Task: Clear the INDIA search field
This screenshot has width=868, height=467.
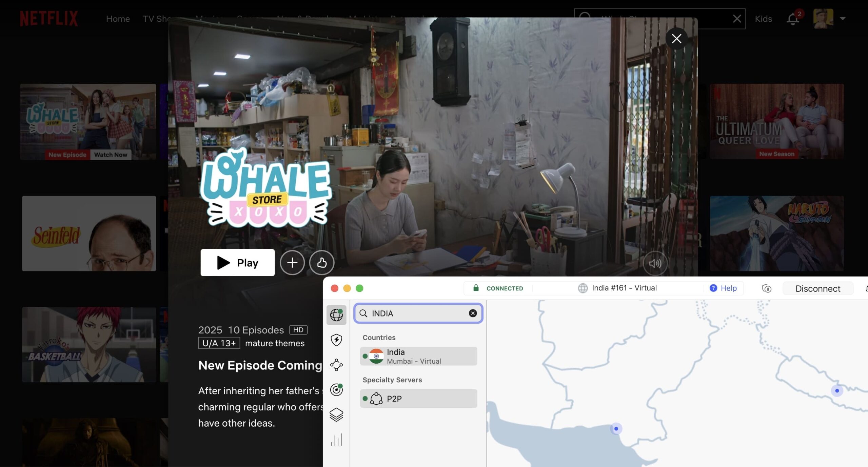Action: pyautogui.click(x=472, y=313)
